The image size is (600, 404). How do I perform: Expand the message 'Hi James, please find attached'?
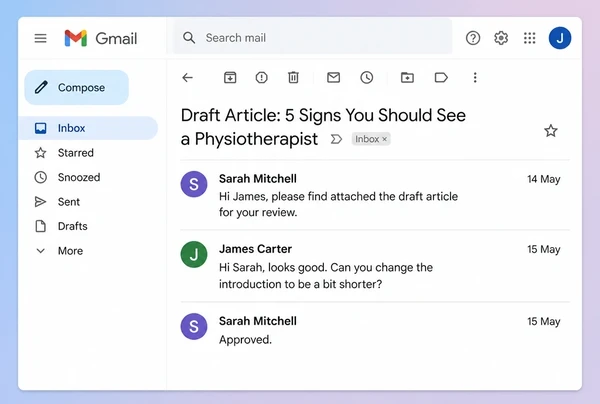pyautogui.click(x=338, y=204)
